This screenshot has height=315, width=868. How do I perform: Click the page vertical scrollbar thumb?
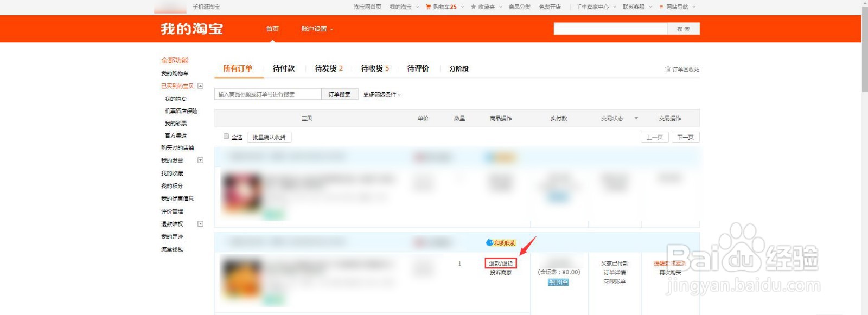[865, 49]
